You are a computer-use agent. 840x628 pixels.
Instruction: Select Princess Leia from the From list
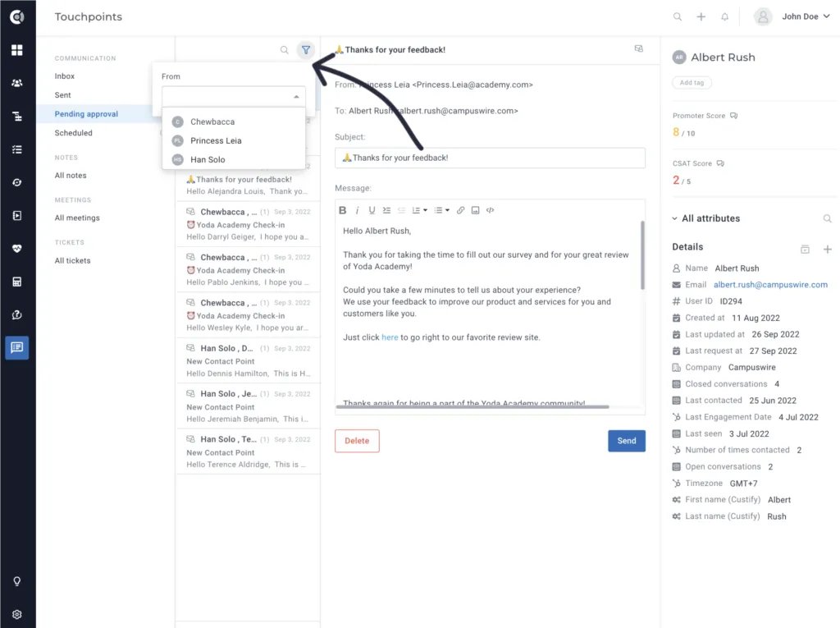(x=234, y=140)
